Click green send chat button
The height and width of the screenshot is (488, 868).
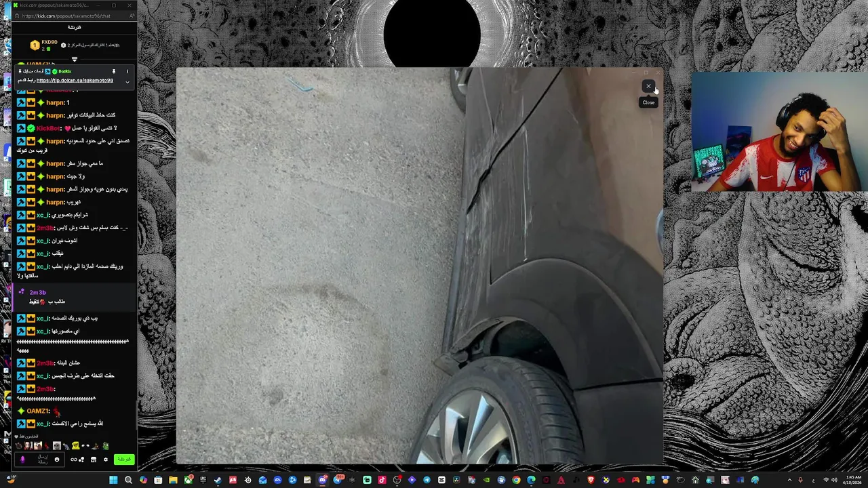click(x=124, y=460)
